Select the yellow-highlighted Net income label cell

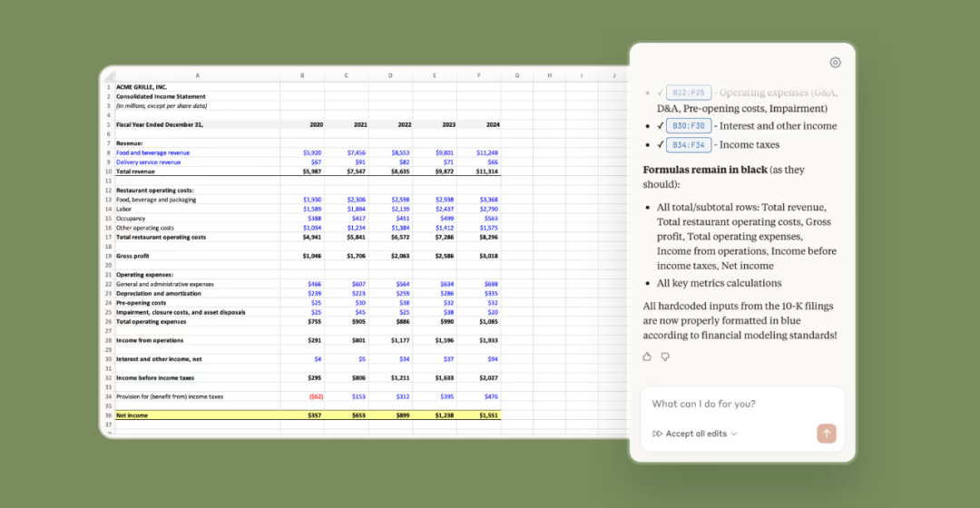point(197,415)
